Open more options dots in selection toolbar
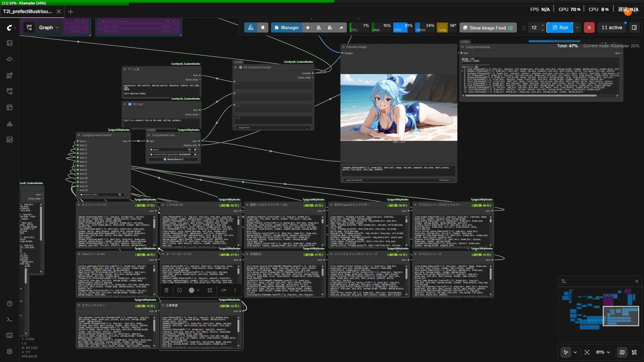The image size is (644, 362). click(235, 290)
